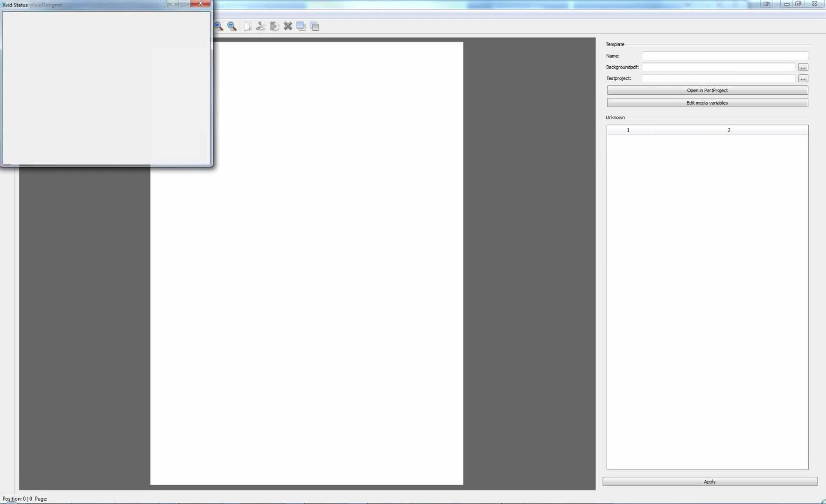The width and height of the screenshot is (826, 504).
Task: Click the remote session icon in main title bar
Action: pyautogui.click(x=767, y=4)
